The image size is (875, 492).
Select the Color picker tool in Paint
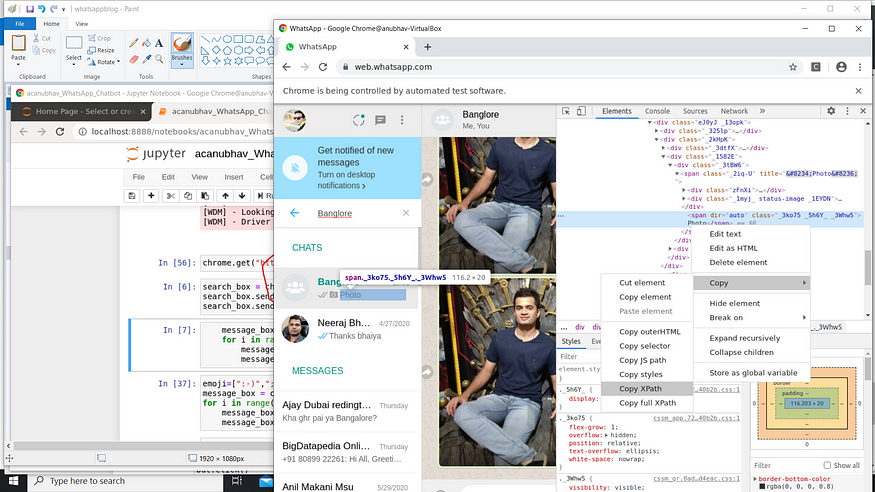point(146,59)
